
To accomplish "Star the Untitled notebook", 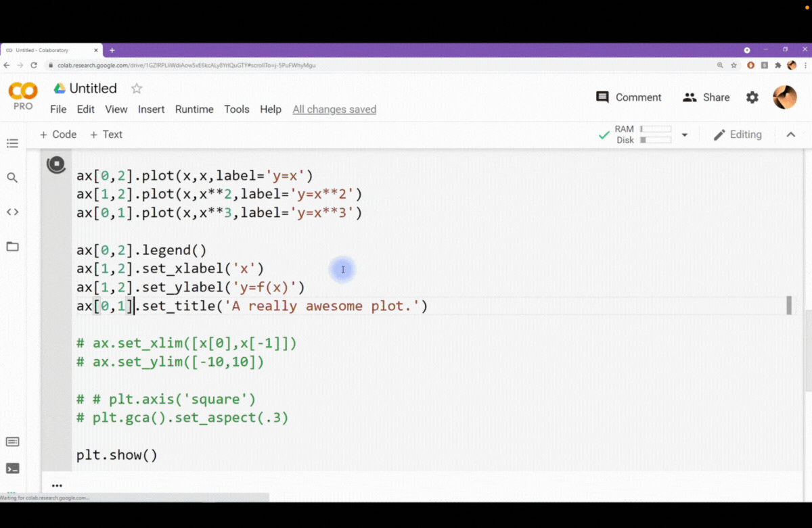I will (x=137, y=89).
